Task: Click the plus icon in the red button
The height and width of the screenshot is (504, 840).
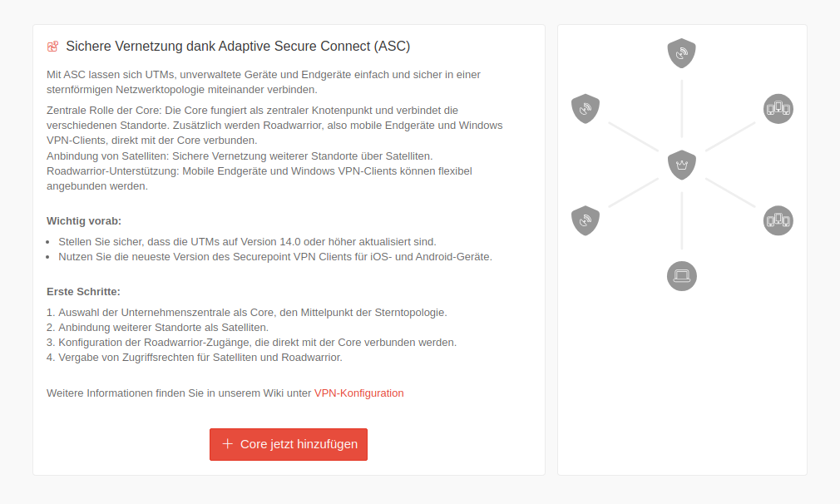Action: tap(228, 444)
